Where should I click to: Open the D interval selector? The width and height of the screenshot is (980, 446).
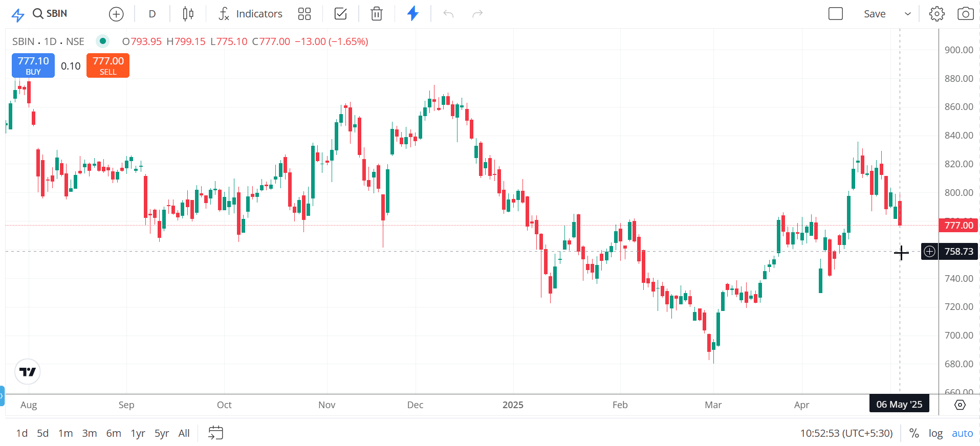coord(152,14)
